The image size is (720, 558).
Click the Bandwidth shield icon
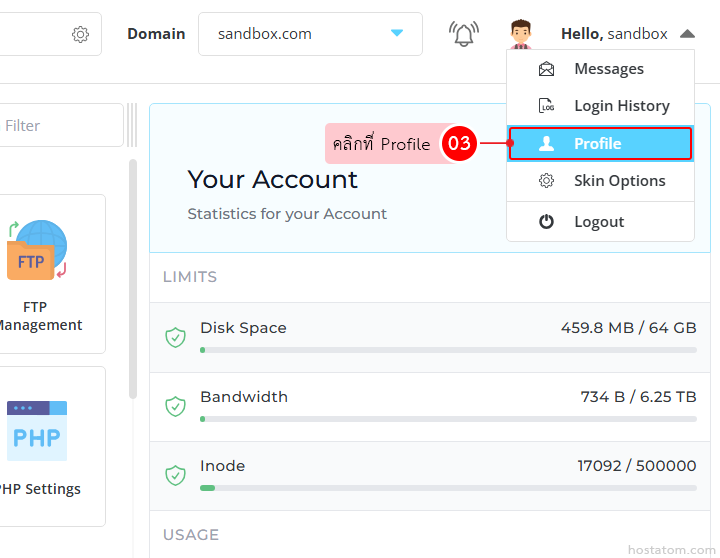175,406
